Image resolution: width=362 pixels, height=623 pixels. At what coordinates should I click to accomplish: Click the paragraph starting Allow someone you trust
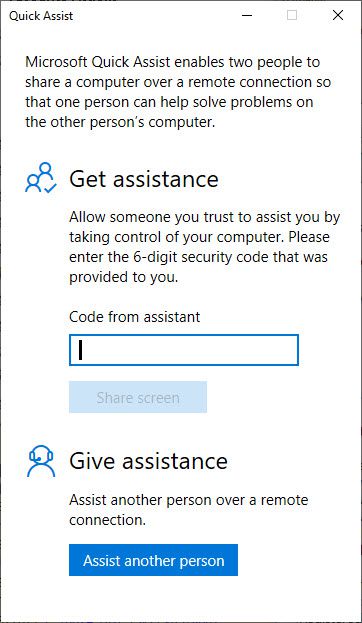[x=205, y=247]
